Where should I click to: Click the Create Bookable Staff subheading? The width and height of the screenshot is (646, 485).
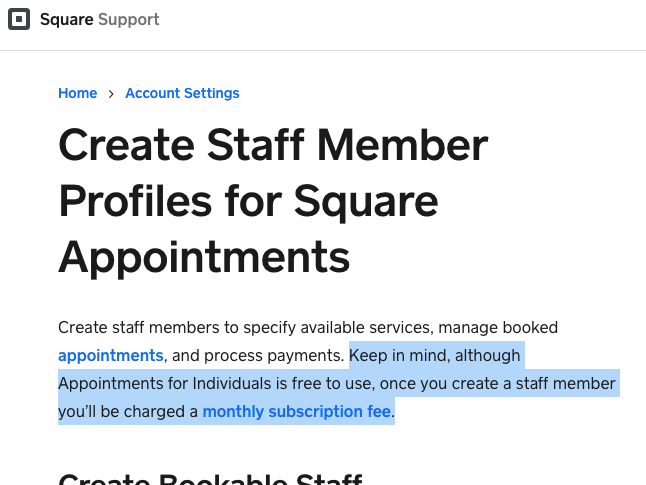pyautogui.click(x=211, y=479)
